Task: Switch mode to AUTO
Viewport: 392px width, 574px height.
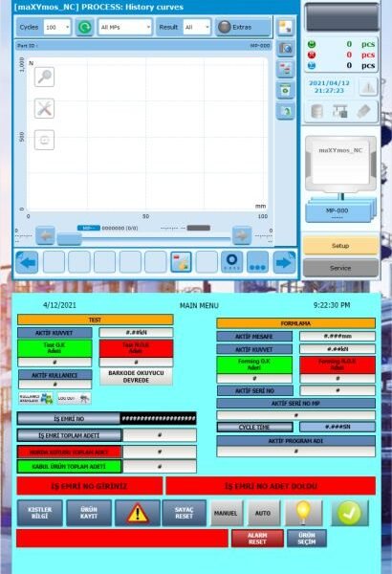Action: (263, 513)
